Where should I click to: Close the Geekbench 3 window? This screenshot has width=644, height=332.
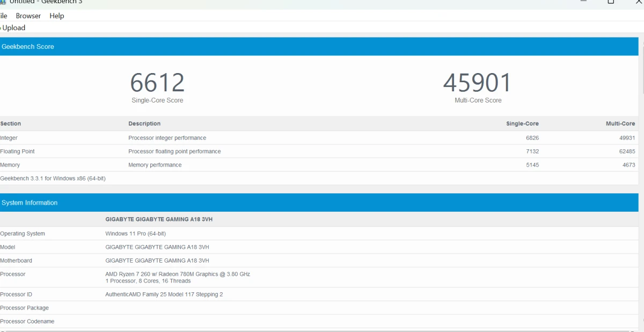tap(638, 2)
